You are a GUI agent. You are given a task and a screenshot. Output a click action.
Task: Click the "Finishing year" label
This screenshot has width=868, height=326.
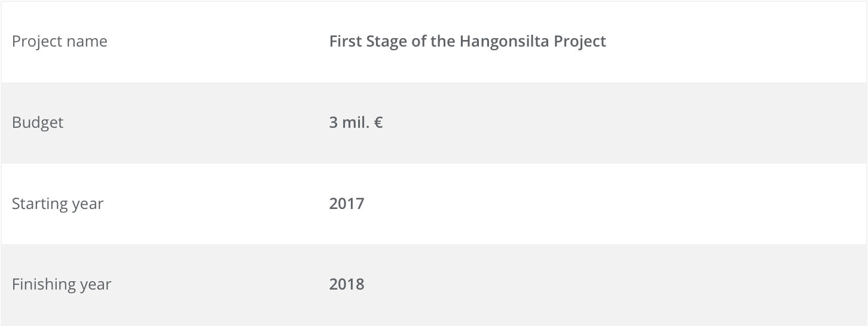61,284
